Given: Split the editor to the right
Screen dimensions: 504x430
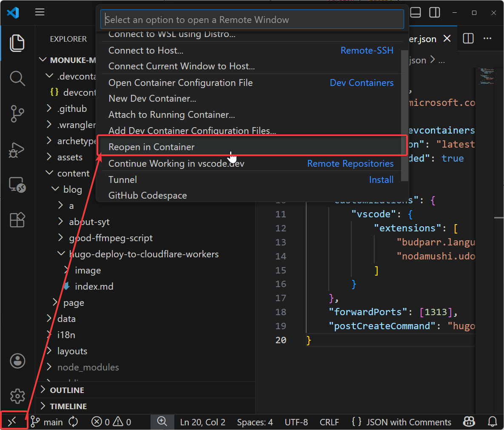Looking at the screenshot, I should (x=468, y=39).
